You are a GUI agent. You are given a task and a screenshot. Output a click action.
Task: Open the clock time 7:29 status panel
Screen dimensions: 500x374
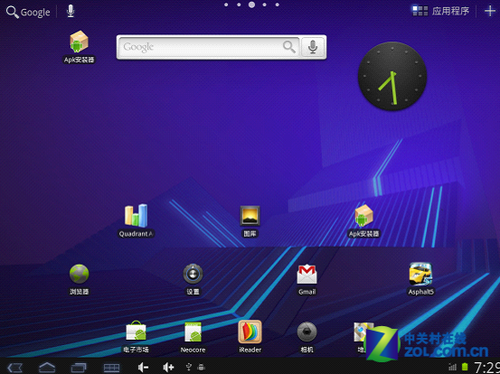click(487, 367)
